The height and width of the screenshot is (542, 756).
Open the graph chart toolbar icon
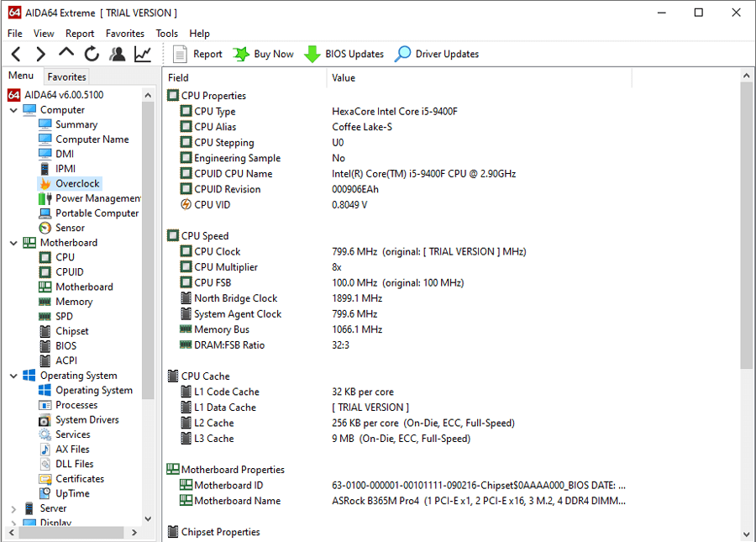click(x=143, y=54)
